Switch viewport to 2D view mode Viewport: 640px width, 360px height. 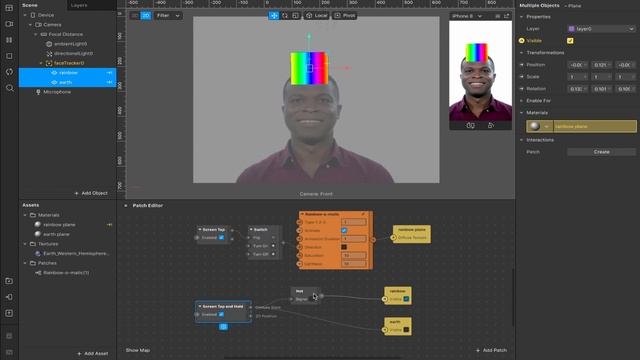146,16
